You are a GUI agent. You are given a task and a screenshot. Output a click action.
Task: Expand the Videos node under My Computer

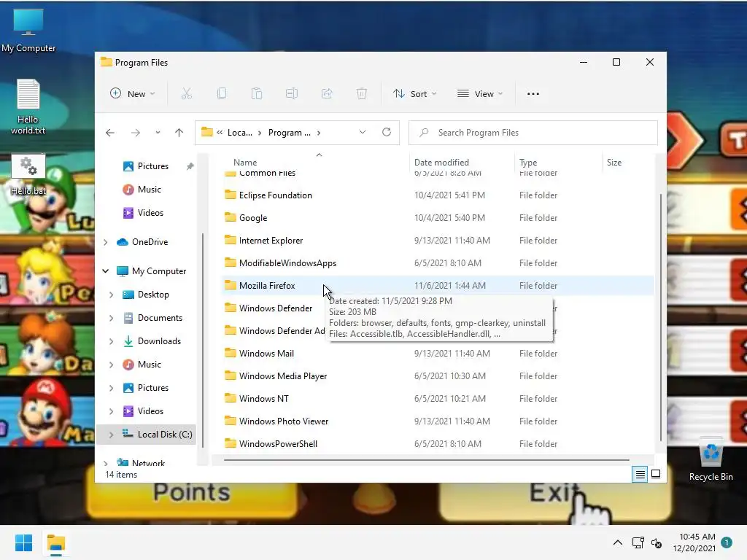[112, 411]
